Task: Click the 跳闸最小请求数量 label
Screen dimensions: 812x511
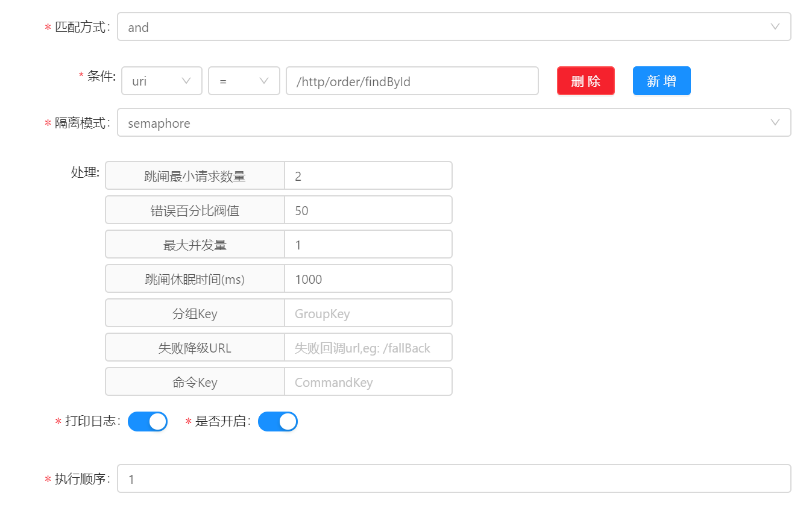Action: tap(195, 176)
